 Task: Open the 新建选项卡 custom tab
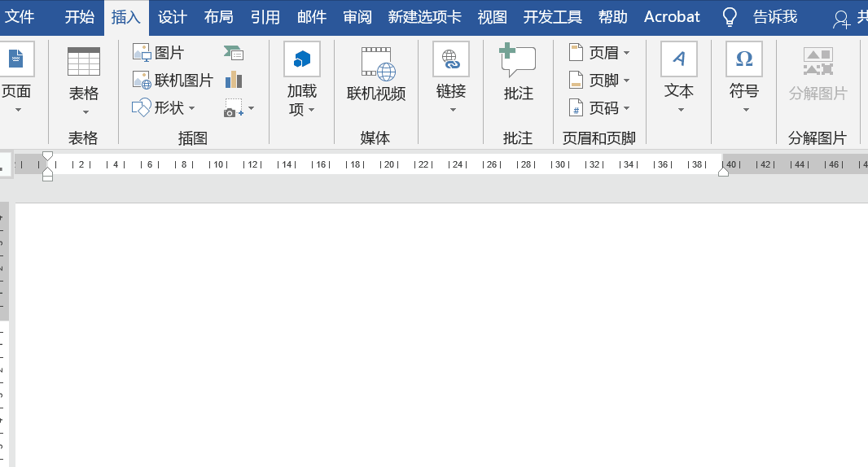coord(424,17)
